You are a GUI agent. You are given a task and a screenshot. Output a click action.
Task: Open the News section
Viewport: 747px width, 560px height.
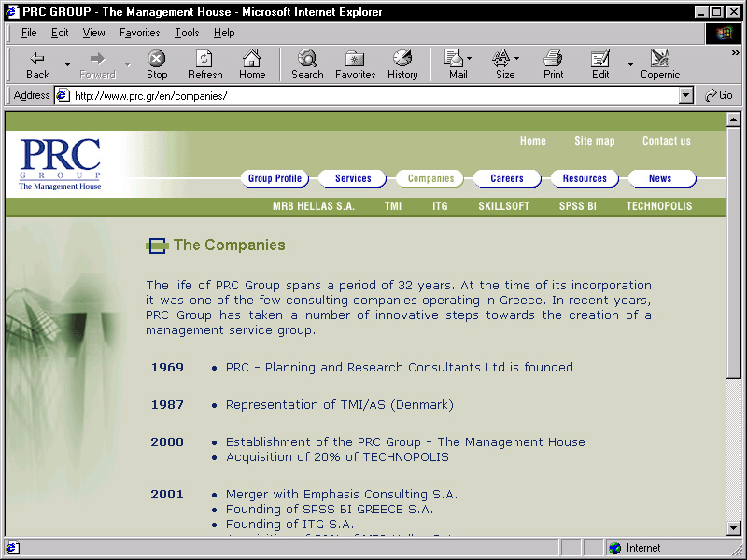tap(660, 178)
